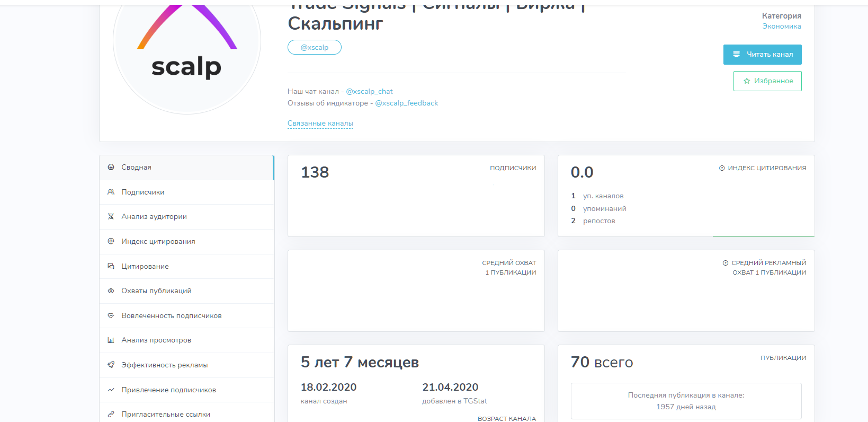The height and width of the screenshot is (422, 868).
Task: Open Анализ просмотров from the sidebar
Action: 186,340
